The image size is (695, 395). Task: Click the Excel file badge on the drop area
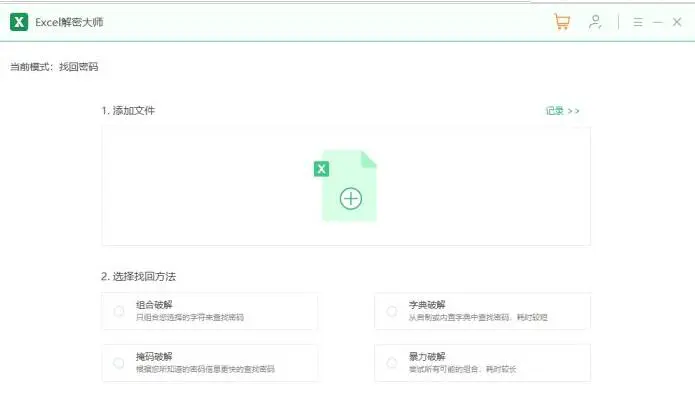point(321,168)
